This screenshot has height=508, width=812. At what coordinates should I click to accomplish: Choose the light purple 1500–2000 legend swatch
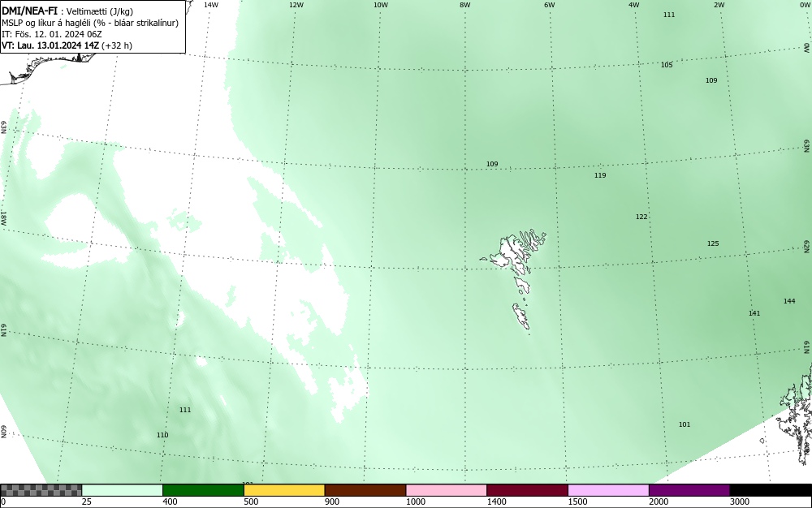click(x=608, y=490)
